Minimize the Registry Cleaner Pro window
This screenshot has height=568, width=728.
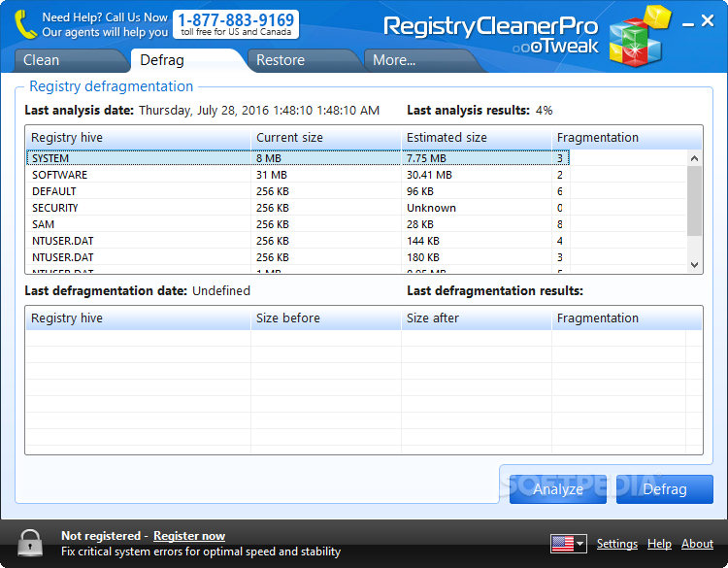coord(687,23)
